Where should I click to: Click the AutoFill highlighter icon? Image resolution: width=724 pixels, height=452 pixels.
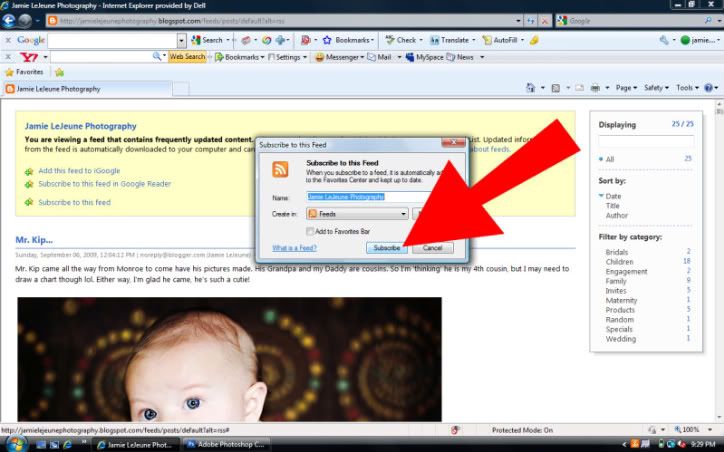534,40
